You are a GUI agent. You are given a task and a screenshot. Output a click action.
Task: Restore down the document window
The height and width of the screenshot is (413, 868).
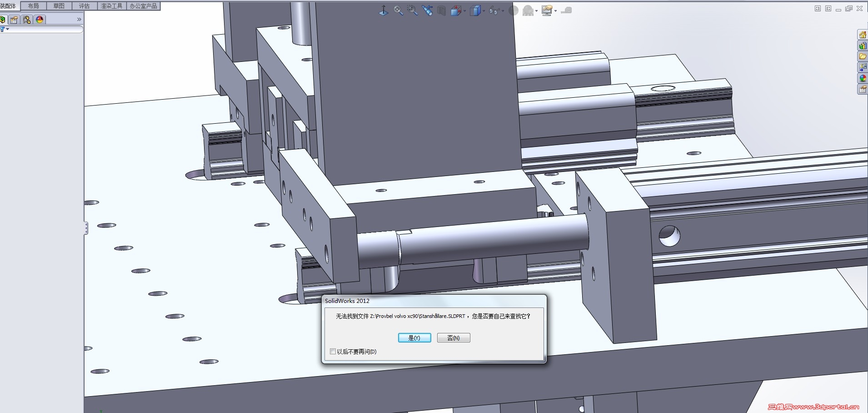coord(849,9)
